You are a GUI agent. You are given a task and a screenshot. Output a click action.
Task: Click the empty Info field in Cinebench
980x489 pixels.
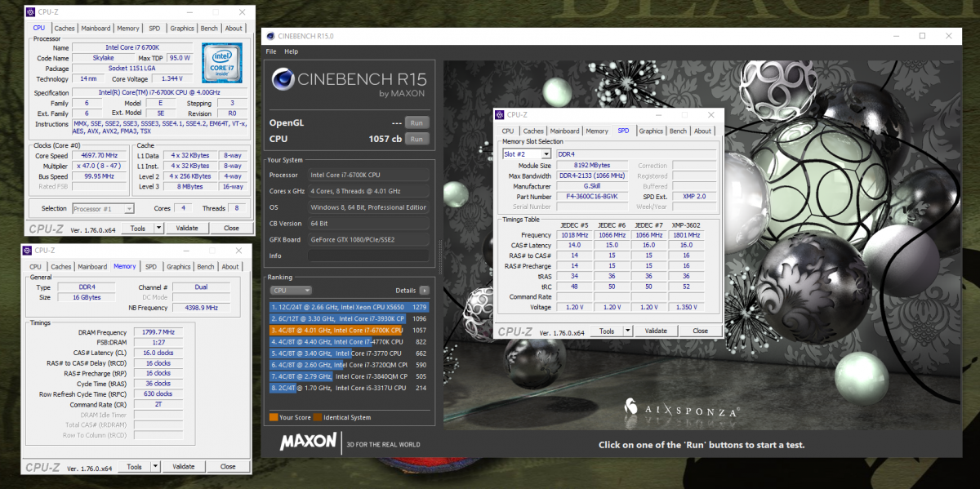click(368, 256)
